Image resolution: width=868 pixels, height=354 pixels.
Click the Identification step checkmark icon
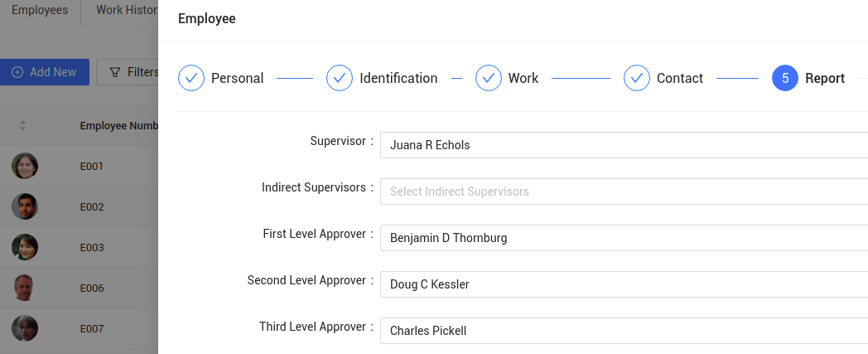pyautogui.click(x=340, y=78)
